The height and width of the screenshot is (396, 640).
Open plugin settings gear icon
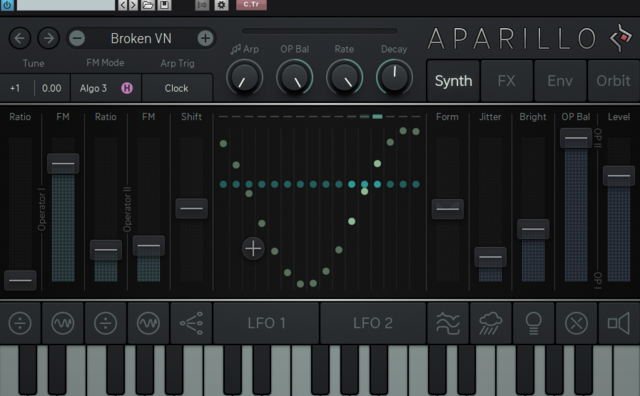[x=221, y=5]
